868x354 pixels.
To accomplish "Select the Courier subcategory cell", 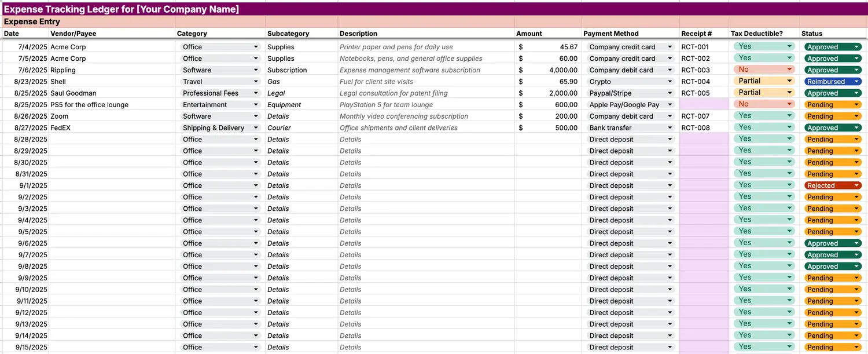I will pos(301,128).
